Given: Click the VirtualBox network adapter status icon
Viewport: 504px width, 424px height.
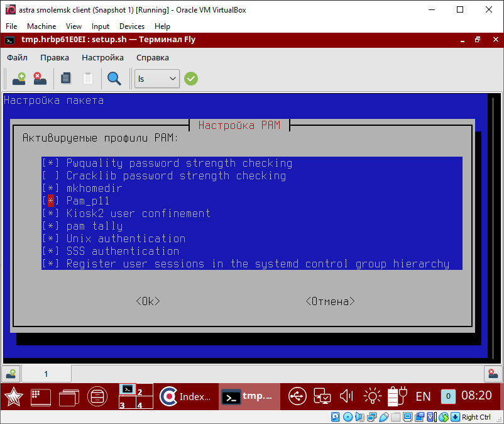Looking at the screenshot, I should point(372,417).
